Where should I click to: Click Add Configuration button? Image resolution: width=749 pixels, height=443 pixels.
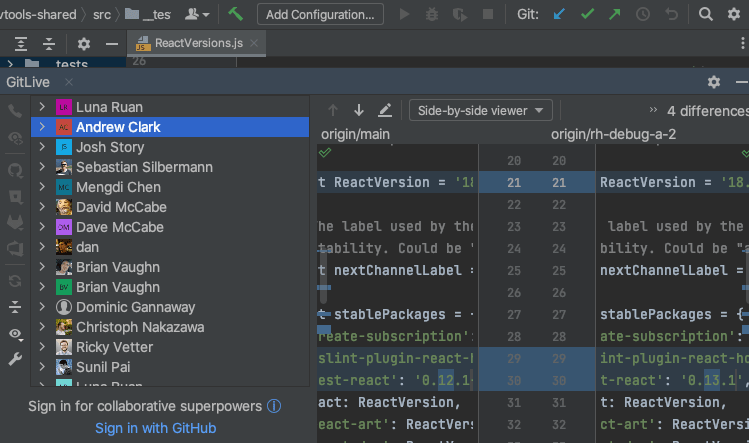tap(320, 14)
